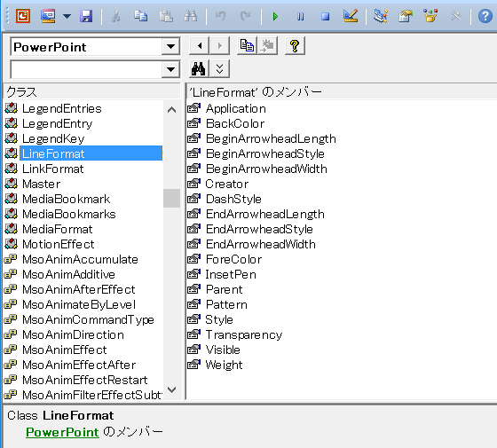The width and height of the screenshot is (497, 448).
Task: Select LinkFormat class
Action: coord(53,169)
